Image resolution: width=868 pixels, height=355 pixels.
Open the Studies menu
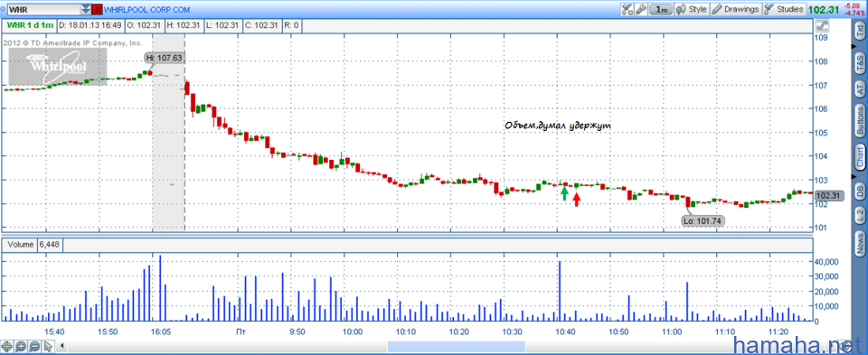[783, 9]
